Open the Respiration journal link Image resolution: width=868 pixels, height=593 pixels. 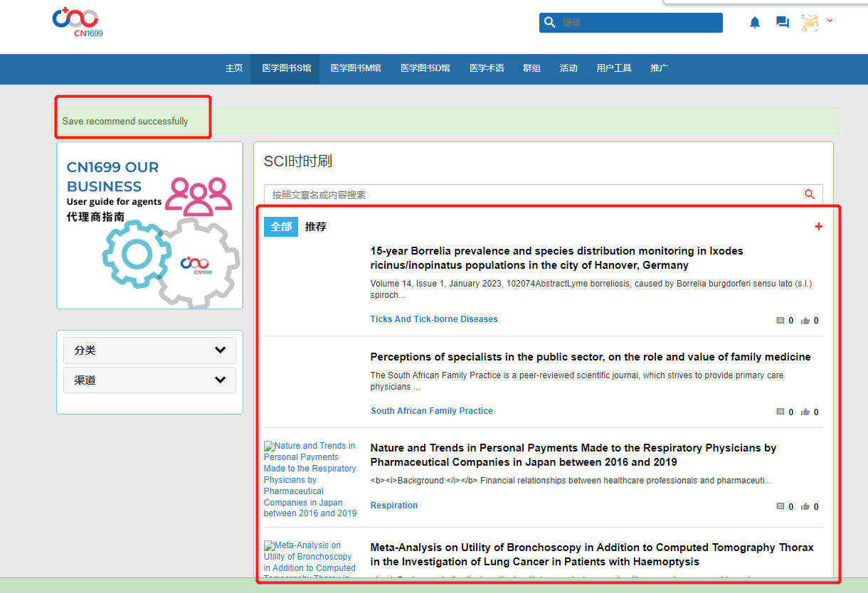tap(394, 506)
